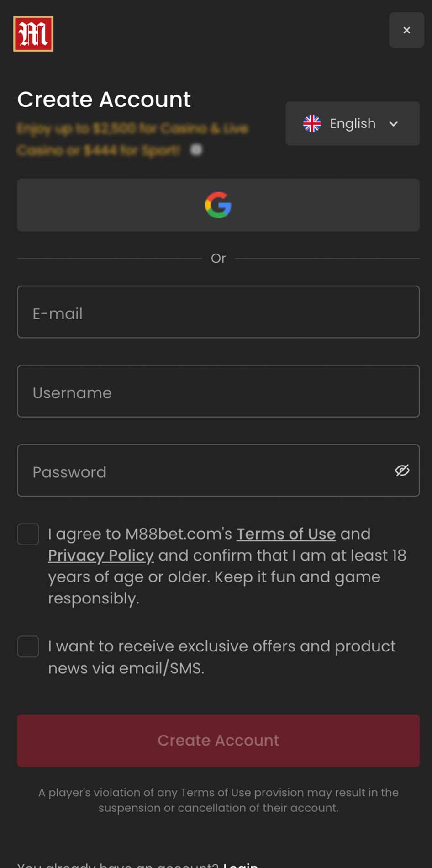The width and height of the screenshot is (432, 868).
Task: Enable exclusive offers email/SMS checkbox
Action: click(x=28, y=646)
